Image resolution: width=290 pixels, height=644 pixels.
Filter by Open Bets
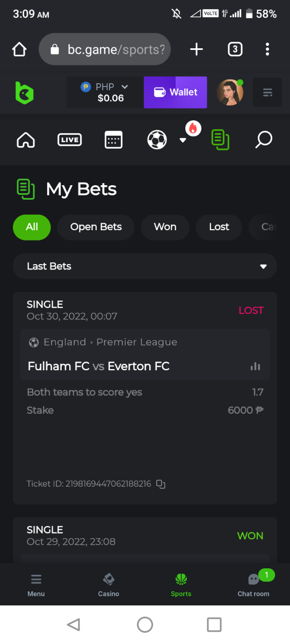point(96,227)
